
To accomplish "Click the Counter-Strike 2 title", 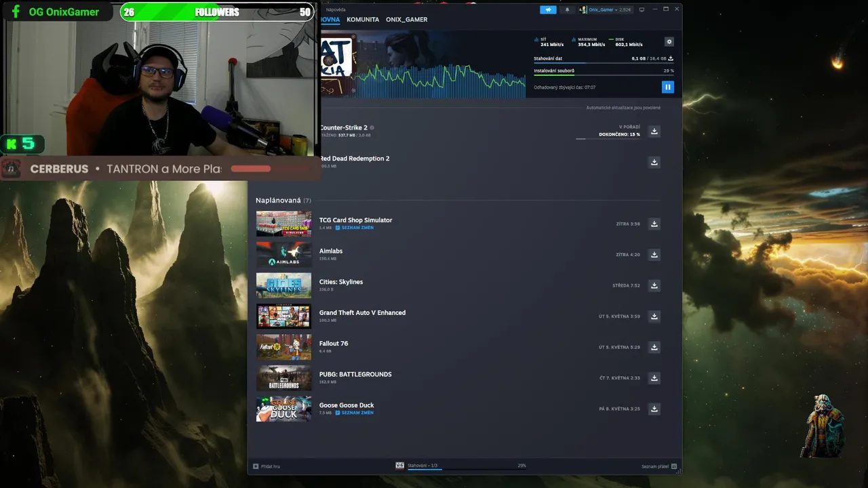I will tap(344, 127).
